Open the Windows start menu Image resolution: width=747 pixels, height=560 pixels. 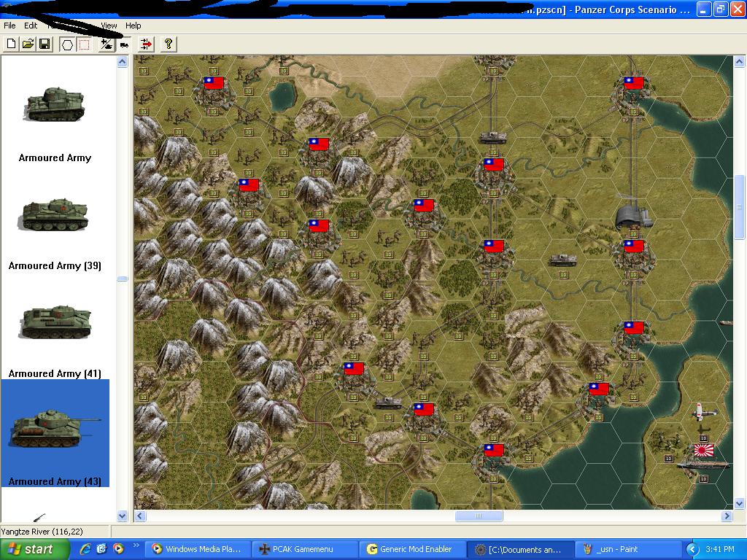[34, 549]
